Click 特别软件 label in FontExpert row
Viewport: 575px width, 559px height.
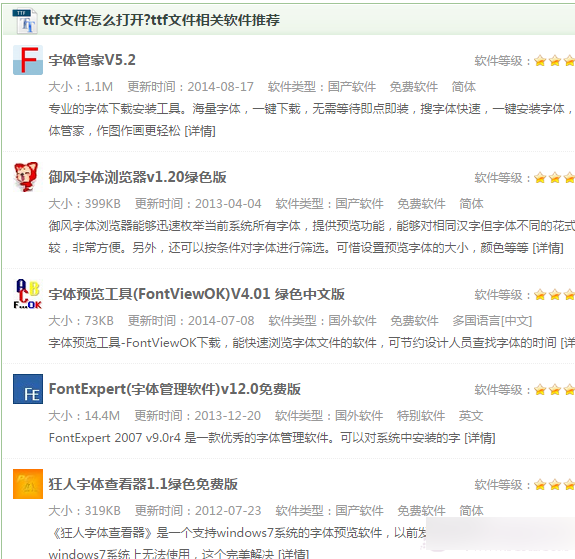tap(421, 416)
